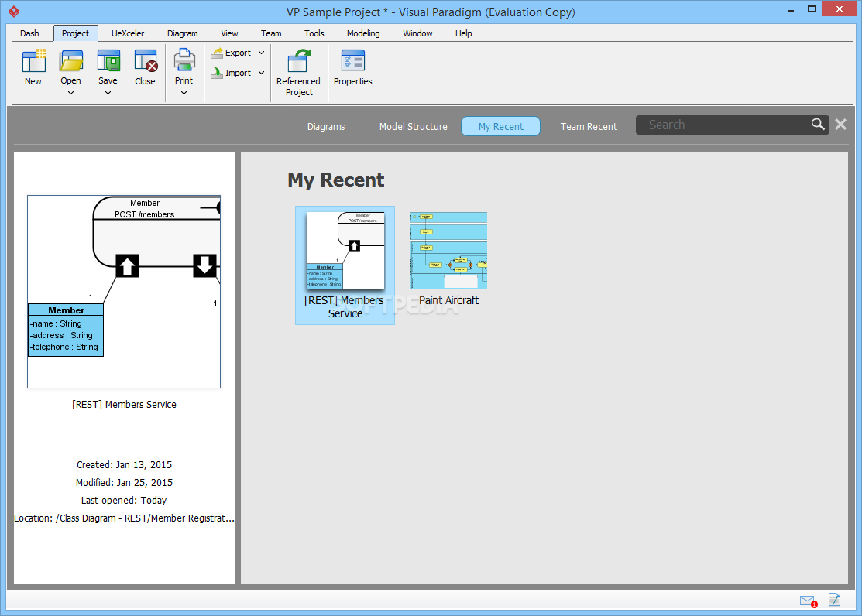
Task: Select the [REST] Members Service thumbnail
Action: click(x=345, y=265)
